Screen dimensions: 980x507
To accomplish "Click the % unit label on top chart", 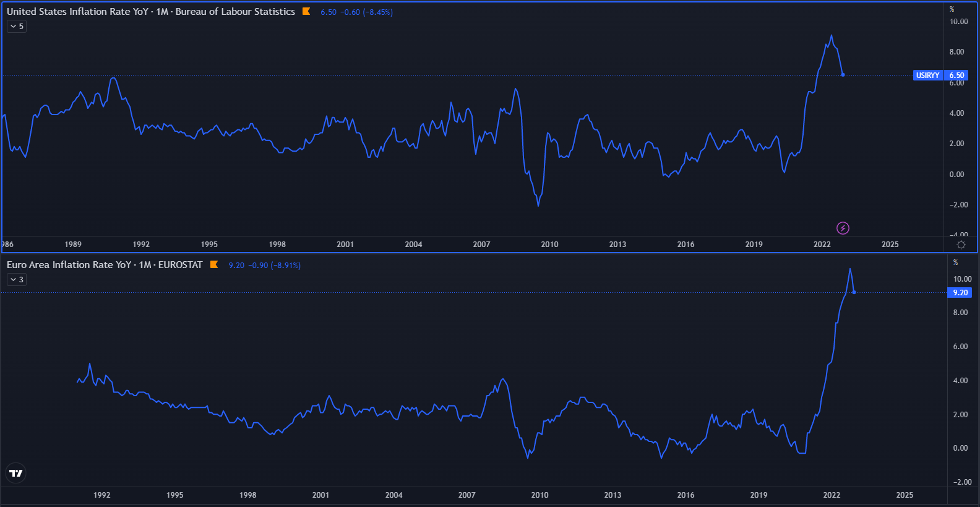I will [952, 9].
